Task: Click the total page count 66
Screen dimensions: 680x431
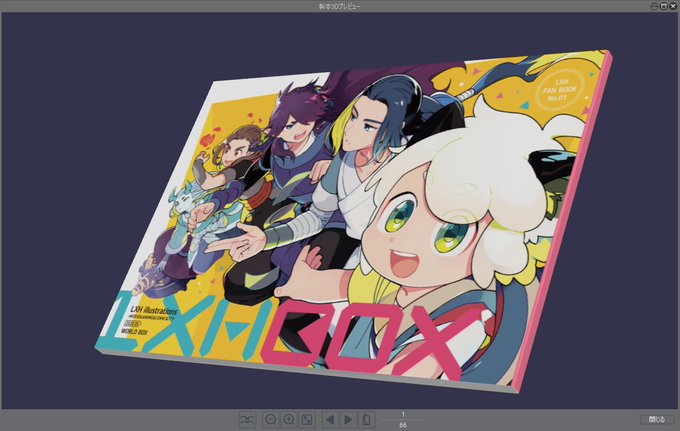Action: point(403,425)
